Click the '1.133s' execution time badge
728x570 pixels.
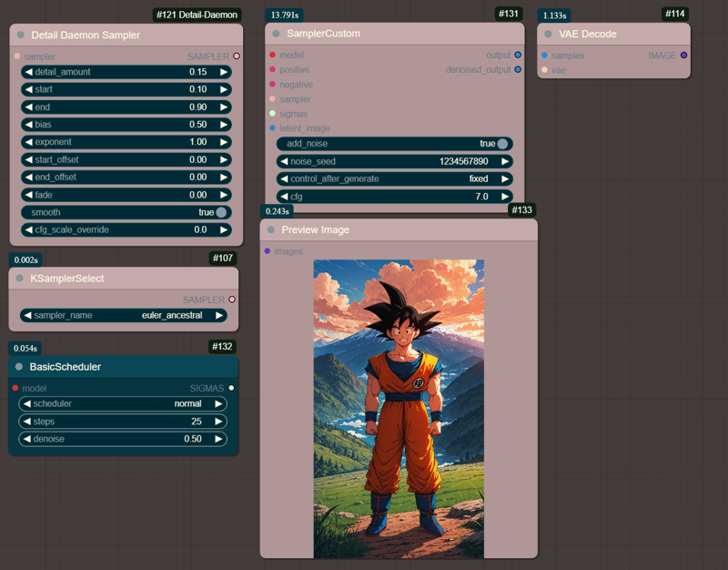tap(554, 15)
